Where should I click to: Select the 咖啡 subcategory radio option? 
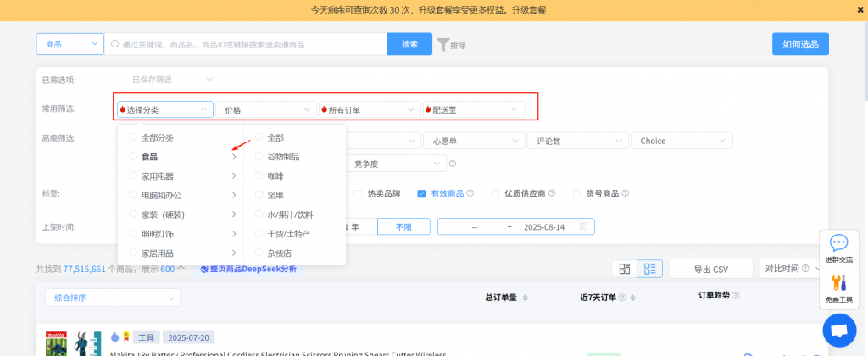pos(260,175)
